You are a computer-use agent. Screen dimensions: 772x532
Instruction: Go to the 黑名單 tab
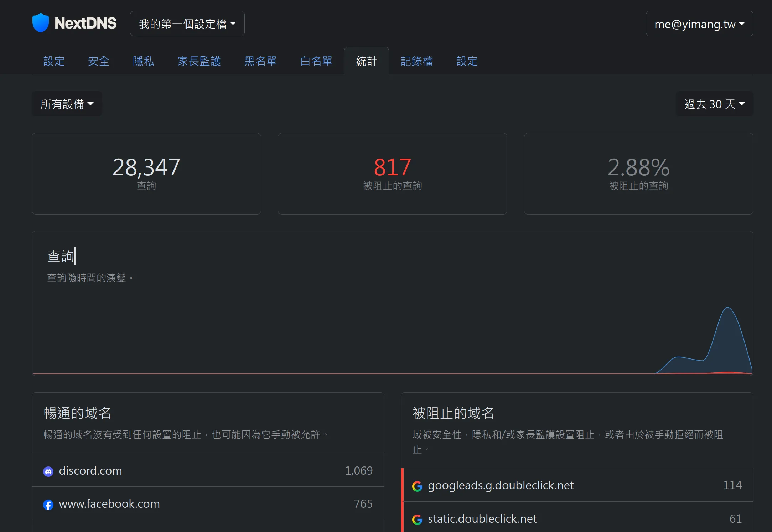click(260, 61)
